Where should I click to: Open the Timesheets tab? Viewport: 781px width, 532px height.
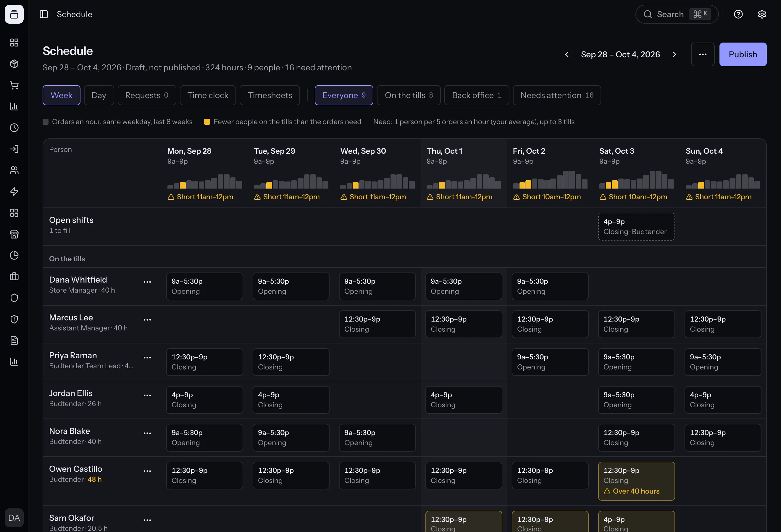point(270,95)
